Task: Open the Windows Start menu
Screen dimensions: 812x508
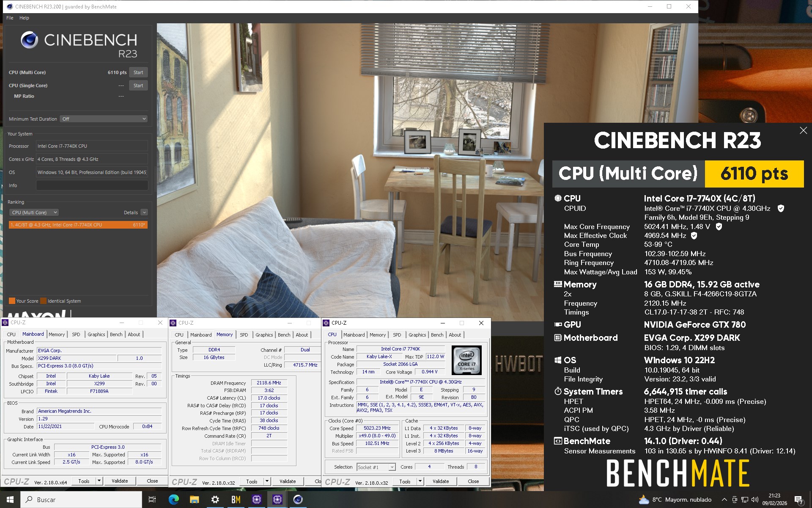Action: pos(10,500)
